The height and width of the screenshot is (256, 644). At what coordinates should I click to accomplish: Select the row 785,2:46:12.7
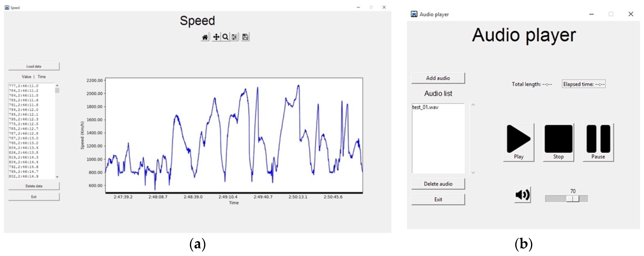[24, 129]
